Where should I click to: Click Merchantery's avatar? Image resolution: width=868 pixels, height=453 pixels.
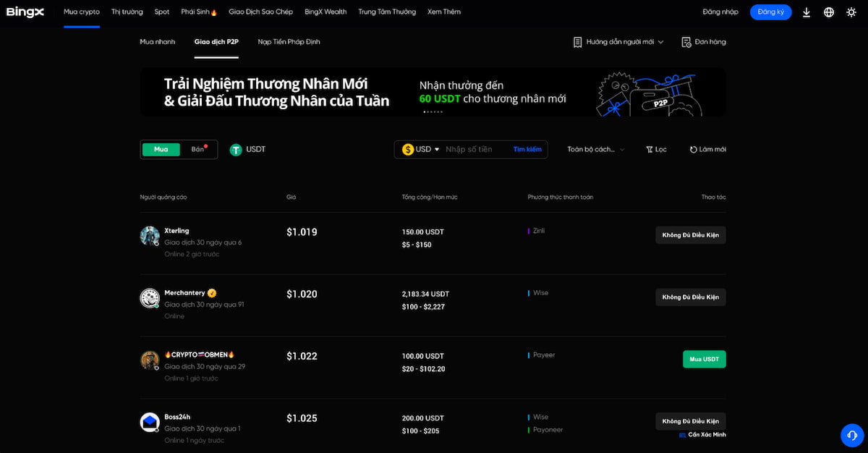(x=150, y=298)
